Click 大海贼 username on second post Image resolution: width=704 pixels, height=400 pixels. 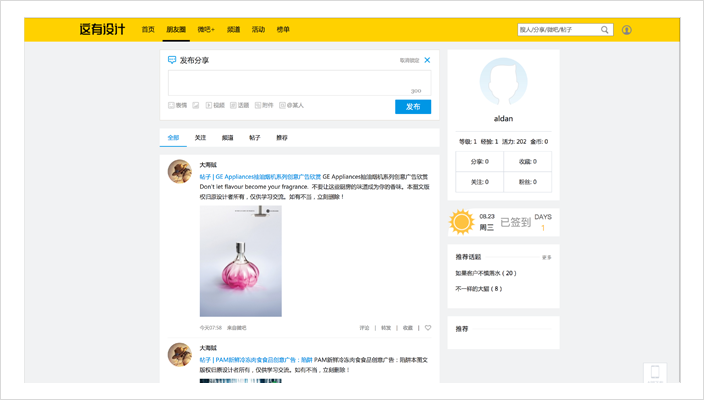(208, 348)
